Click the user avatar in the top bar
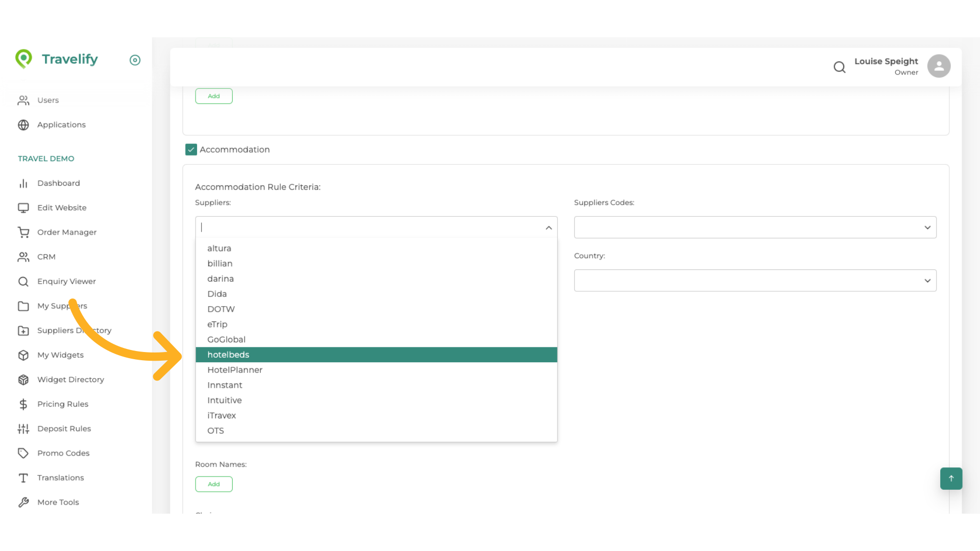Image resolution: width=980 pixels, height=551 pixels. click(x=939, y=66)
